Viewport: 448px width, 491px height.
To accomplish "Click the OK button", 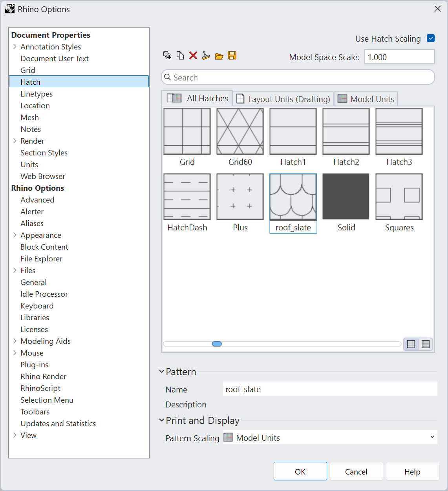I will click(x=300, y=471).
